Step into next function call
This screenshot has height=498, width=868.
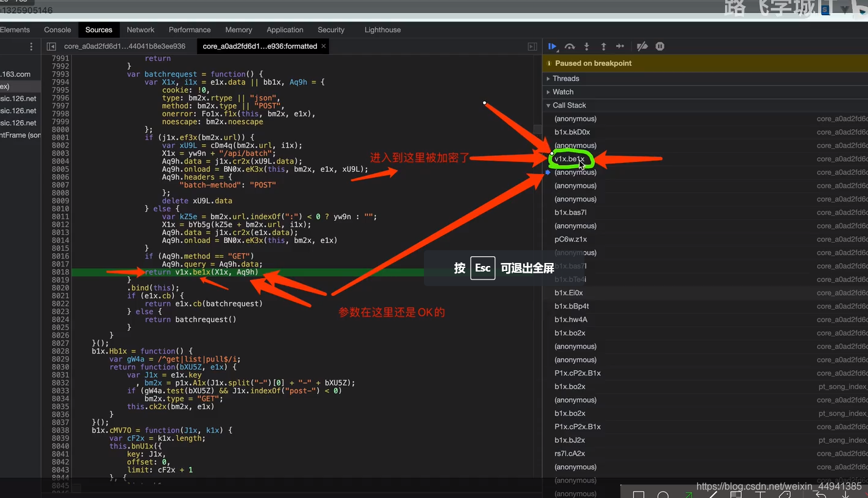pyautogui.click(x=586, y=46)
